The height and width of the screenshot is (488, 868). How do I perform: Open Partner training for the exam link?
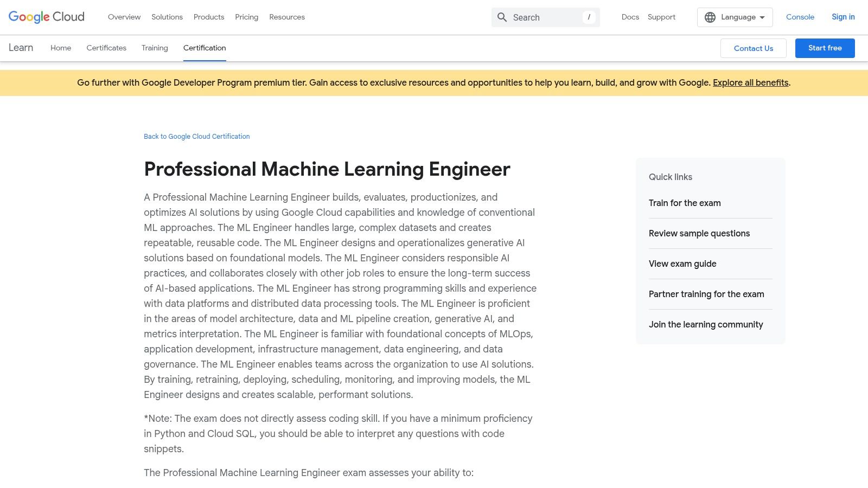click(x=706, y=294)
